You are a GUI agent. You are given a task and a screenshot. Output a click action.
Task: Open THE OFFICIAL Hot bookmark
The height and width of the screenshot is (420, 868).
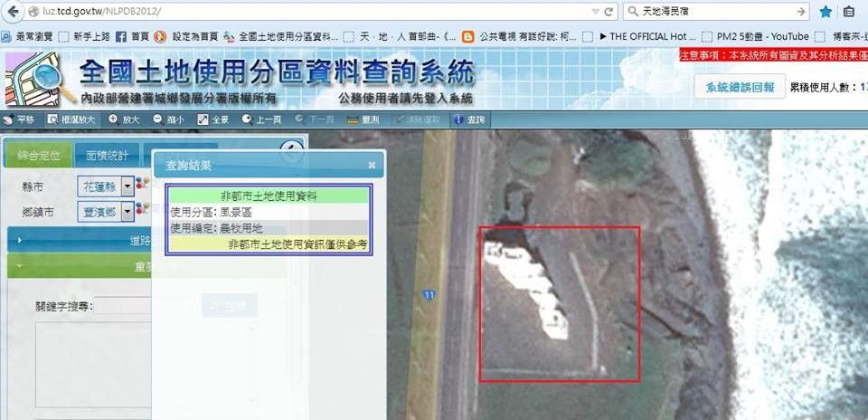639,36
